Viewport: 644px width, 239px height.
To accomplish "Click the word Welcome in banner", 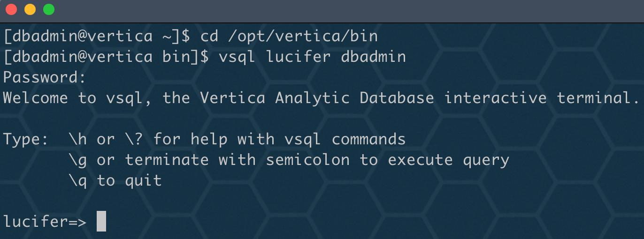I will click(36, 98).
